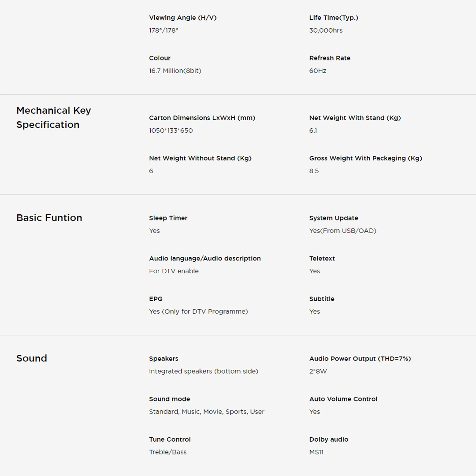This screenshot has height=476, width=476.
Task: Click the Sound section heading
Action: pyautogui.click(x=31, y=358)
